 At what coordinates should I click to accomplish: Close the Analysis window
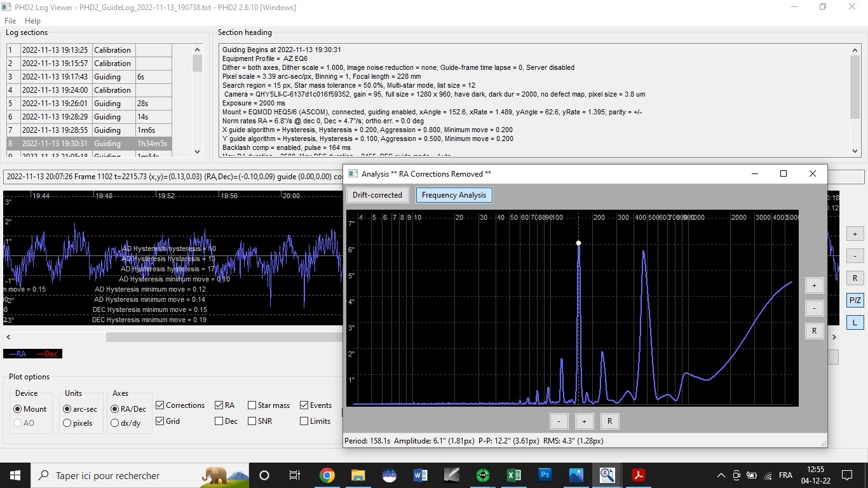click(813, 173)
